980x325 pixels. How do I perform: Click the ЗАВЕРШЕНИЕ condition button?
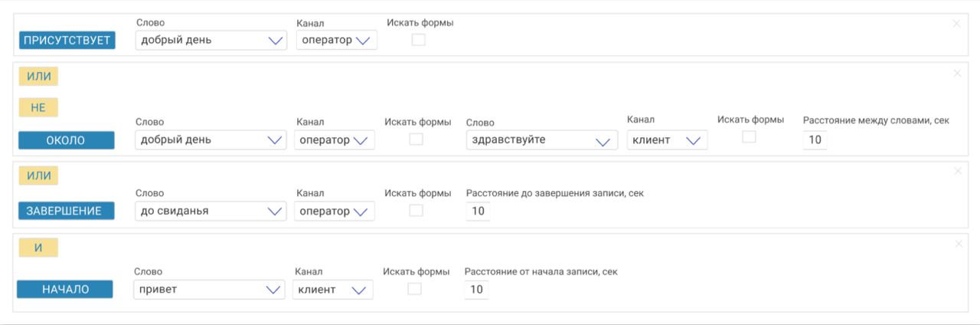click(66, 211)
